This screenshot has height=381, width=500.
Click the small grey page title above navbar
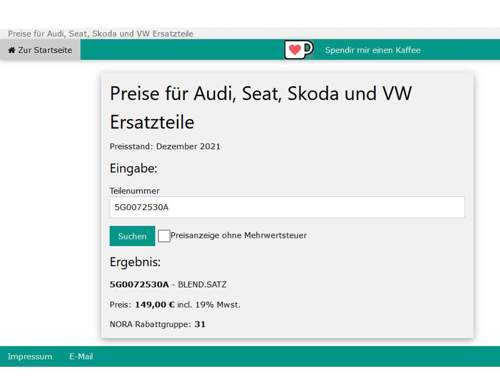point(101,34)
